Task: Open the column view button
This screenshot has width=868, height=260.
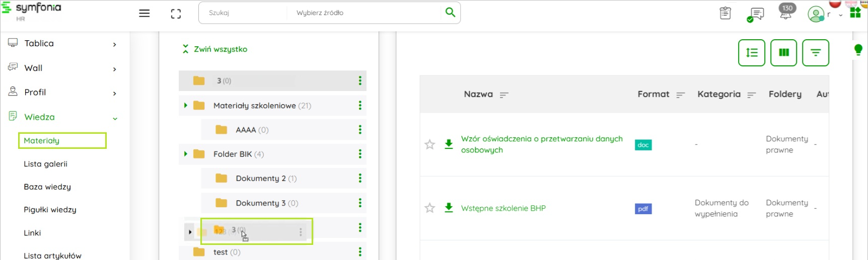Action: 783,53
